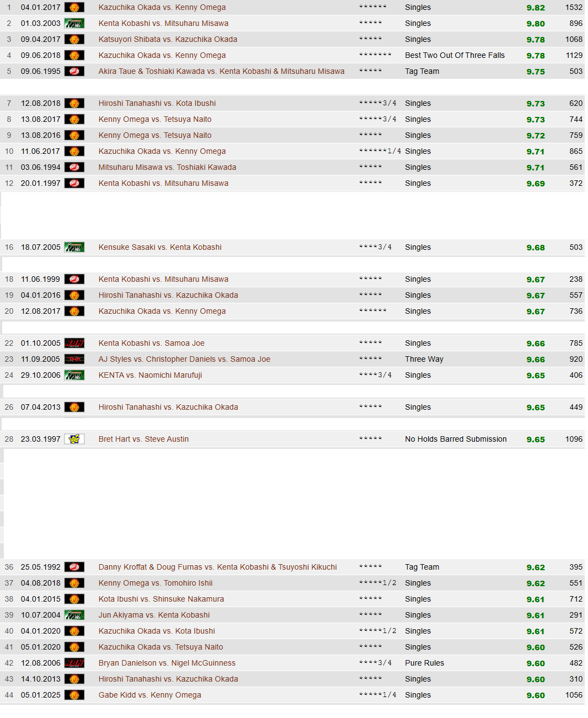Image resolution: width=588 pixels, height=718 pixels.
Task: Click AJ Styles vs. Christopher Daniels vs. Samoa Joe
Action: point(185,359)
